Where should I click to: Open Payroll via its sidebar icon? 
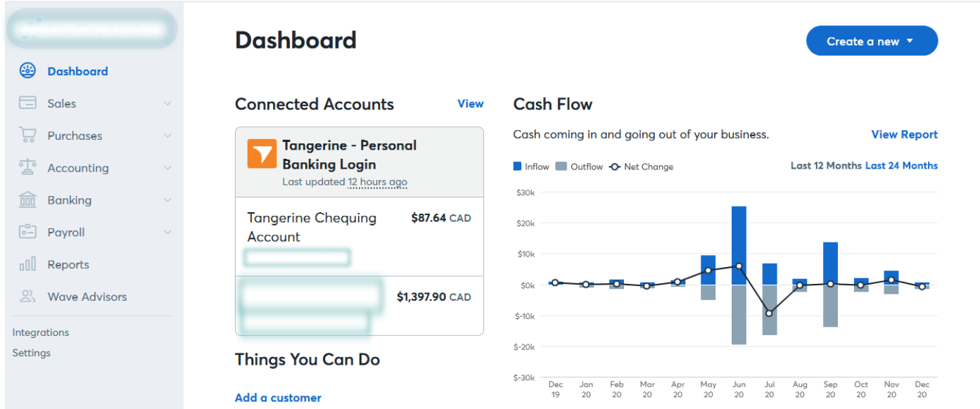[x=27, y=231]
